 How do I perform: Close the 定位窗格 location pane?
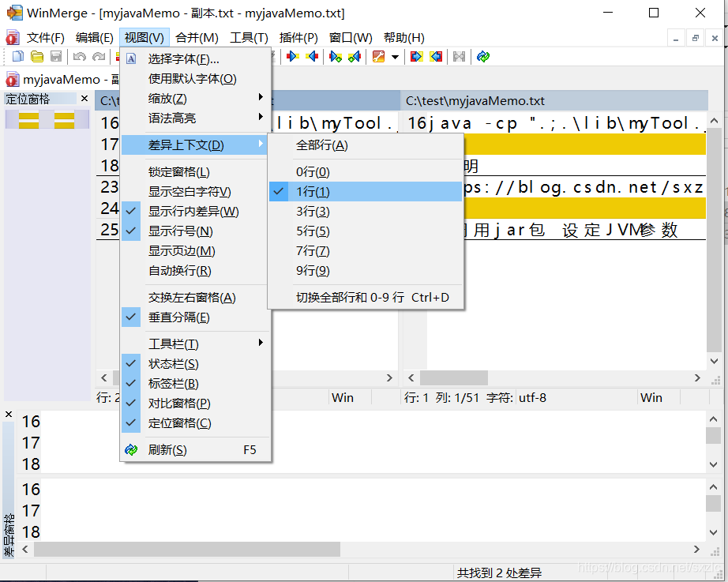click(84, 99)
